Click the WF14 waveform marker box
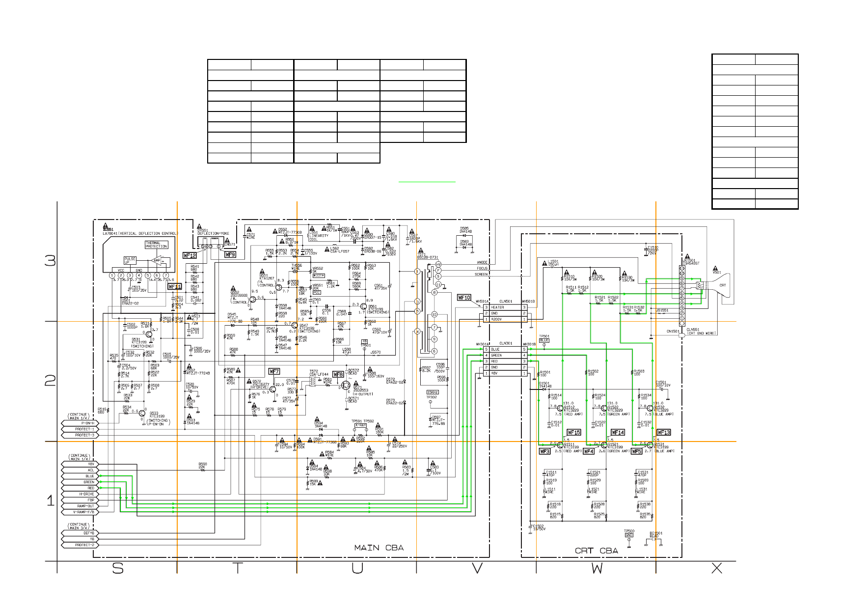Screen dimensions: 868x608 point(618,432)
